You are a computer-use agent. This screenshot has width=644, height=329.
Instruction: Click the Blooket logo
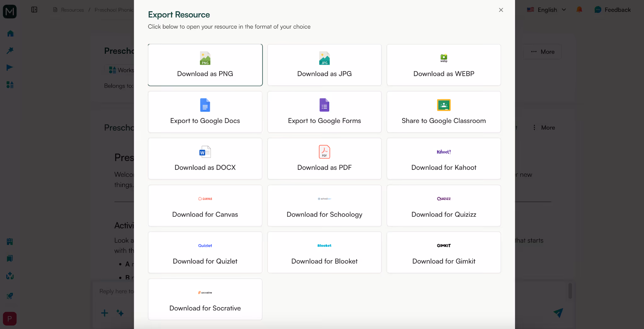[x=324, y=246]
